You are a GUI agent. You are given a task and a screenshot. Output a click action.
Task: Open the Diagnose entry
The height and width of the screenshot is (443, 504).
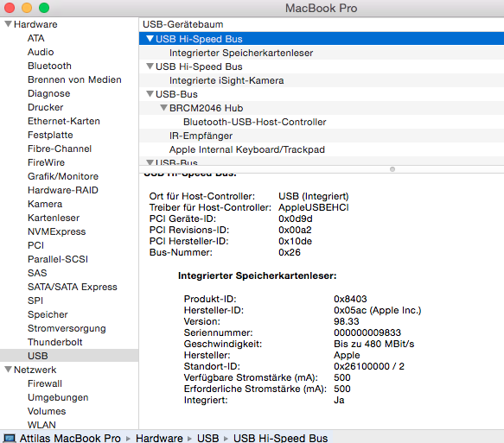[x=49, y=93]
